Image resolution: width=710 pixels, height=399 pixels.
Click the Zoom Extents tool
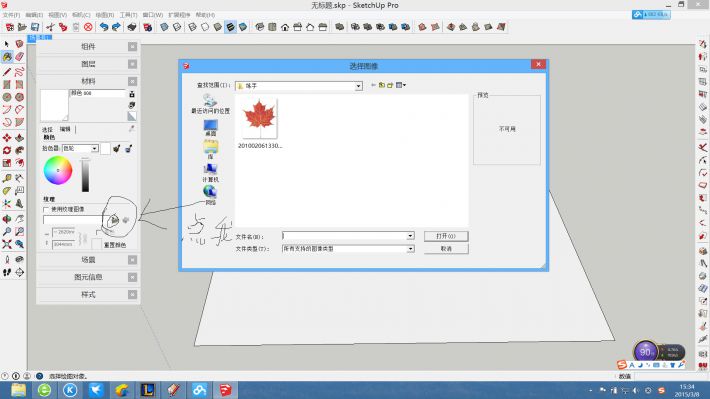(x=7, y=244)
